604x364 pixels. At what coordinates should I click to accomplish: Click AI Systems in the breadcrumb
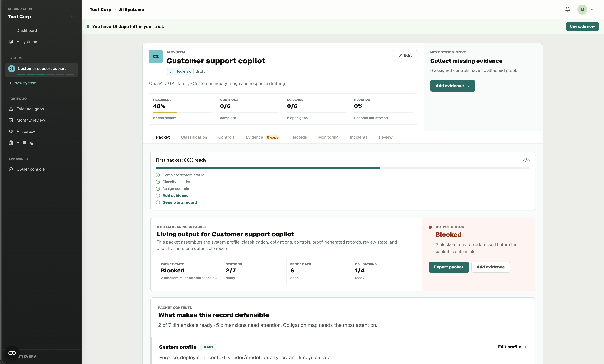pyautogui.click(x=132, y=10)
